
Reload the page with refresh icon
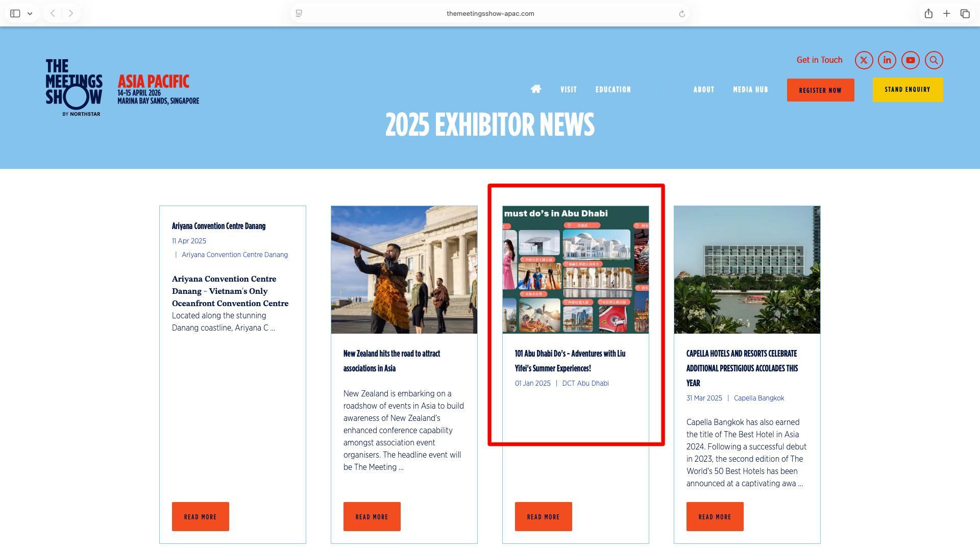pos(682,14)
